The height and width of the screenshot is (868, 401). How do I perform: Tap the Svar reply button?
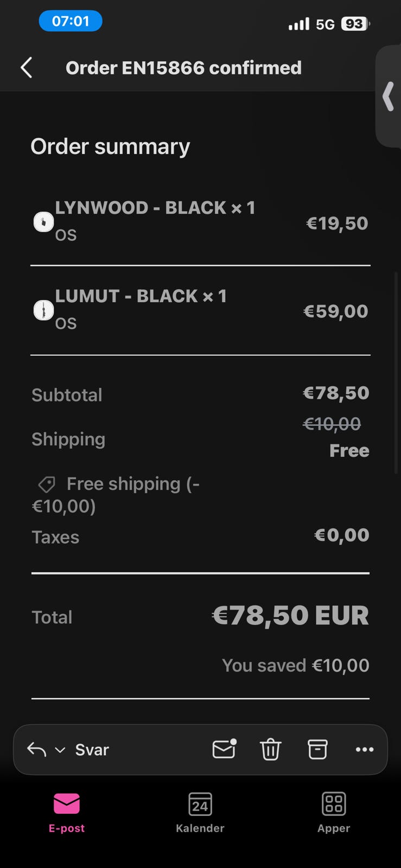point(92,750)
